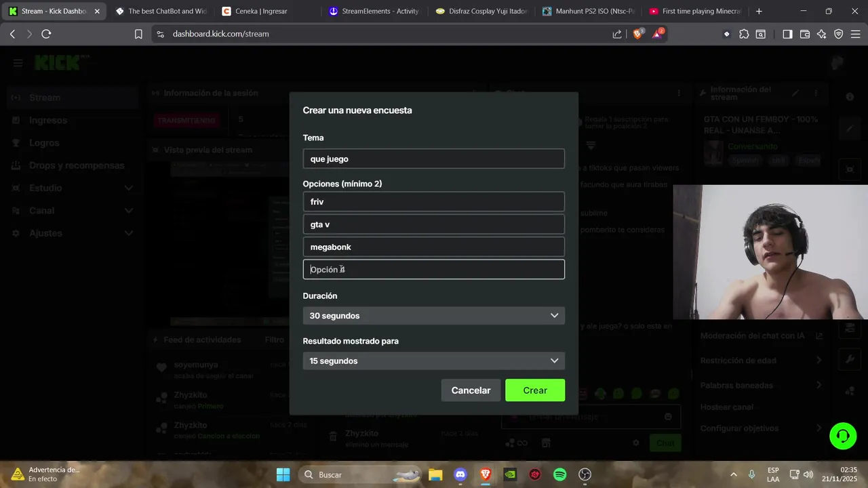The height and width of the screenshot is (488, 868).
Task: Open the ESP LAA language indicator
Action: pos(773,474)
